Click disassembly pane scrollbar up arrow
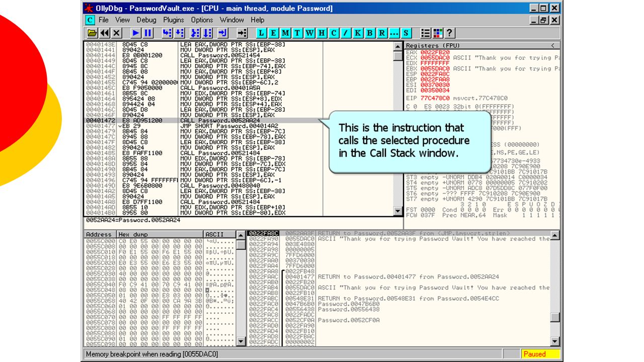644x362 pixels. pyautogui.click(x=398, y=46)
